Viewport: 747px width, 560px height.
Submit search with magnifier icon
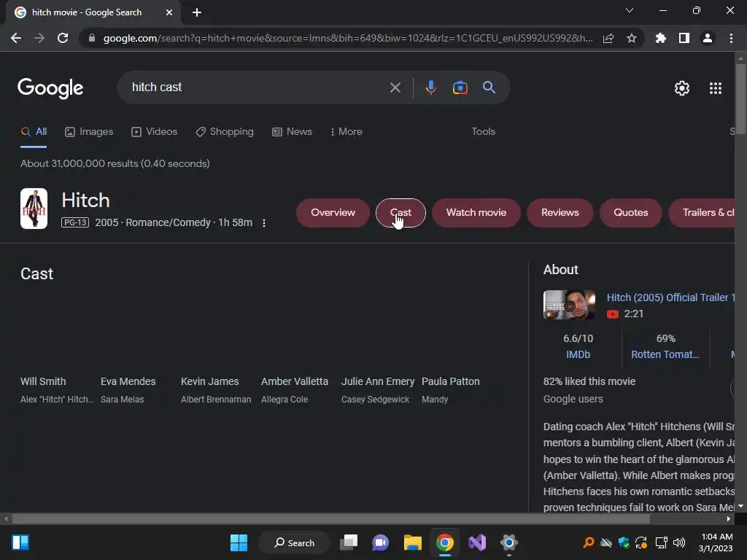tap(489, 87)
